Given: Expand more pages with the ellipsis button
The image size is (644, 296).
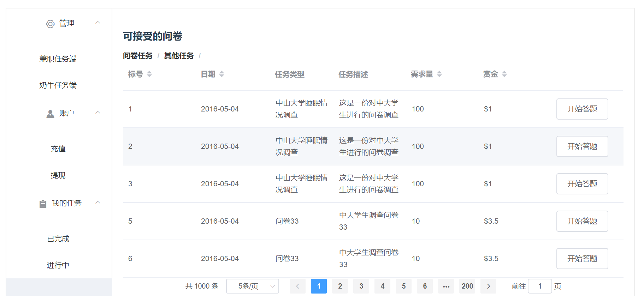Looking at the screenshot, I should (x=446, y=286).
